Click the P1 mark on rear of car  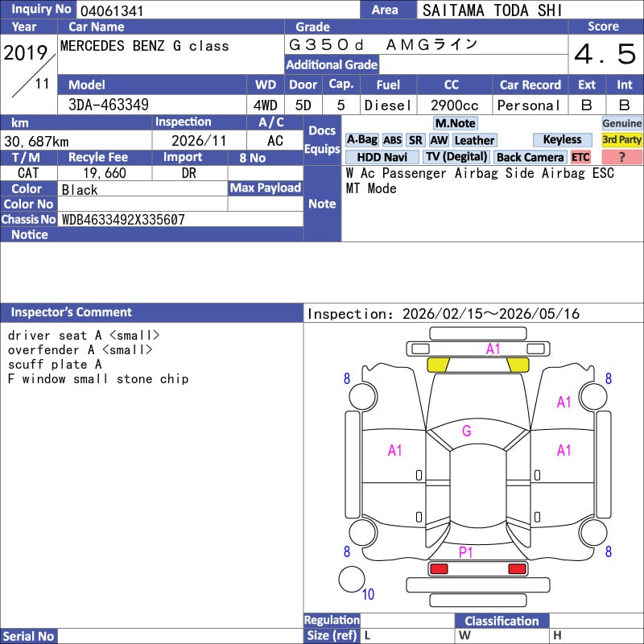tap(466, 552)
